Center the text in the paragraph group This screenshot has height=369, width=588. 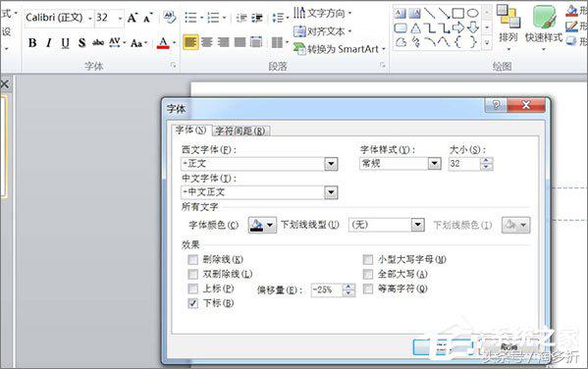point(206,42)
